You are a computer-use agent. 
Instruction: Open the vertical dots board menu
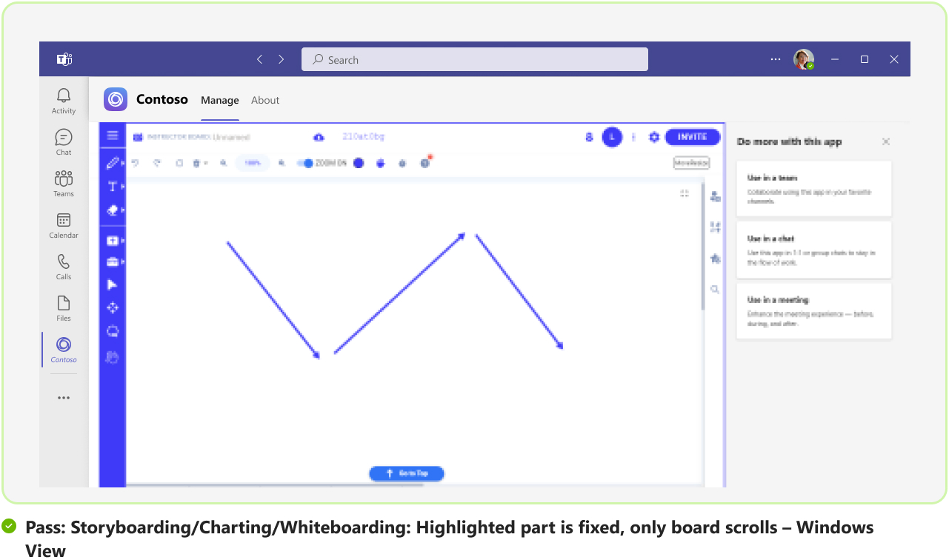(634, 137)
